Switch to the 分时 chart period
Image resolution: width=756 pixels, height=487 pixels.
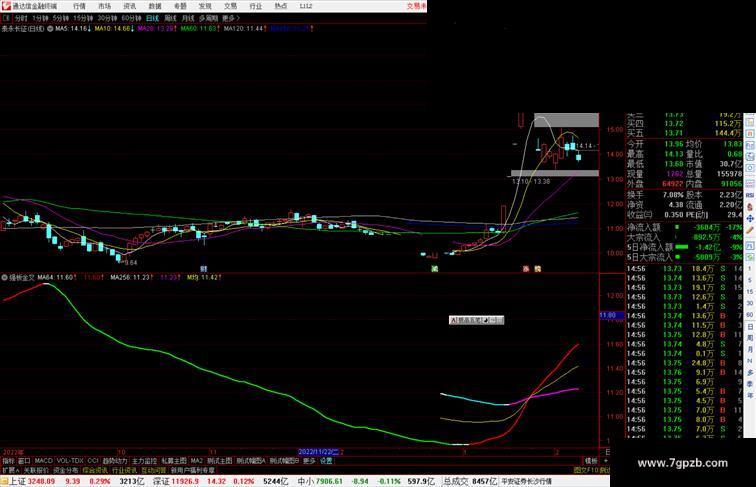pos(21,18)
